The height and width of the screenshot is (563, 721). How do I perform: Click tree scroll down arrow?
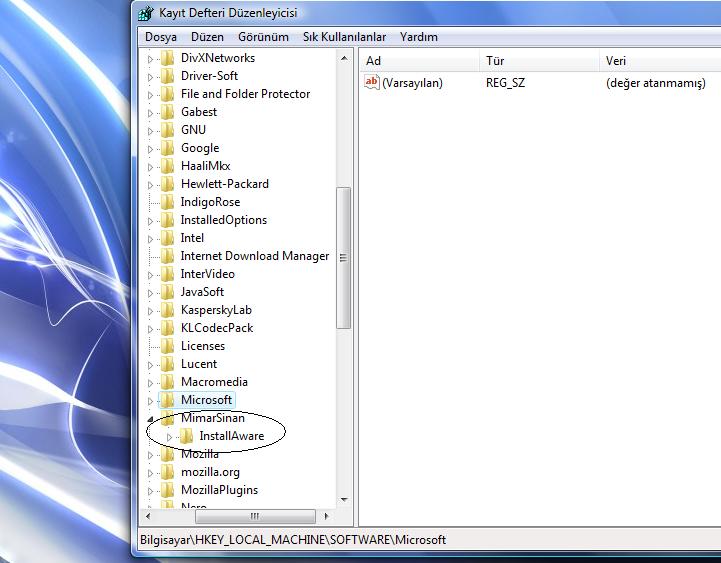(x=344, y=500)
